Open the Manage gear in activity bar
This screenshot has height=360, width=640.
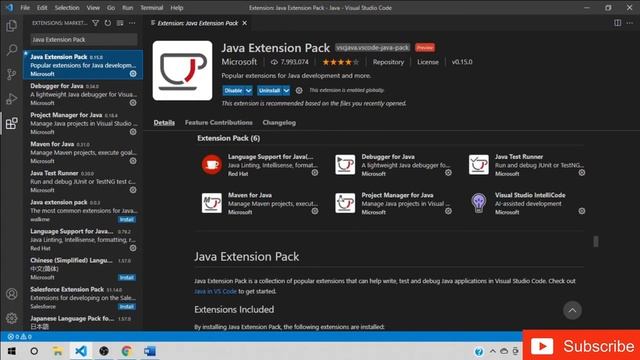click(11, 318)
